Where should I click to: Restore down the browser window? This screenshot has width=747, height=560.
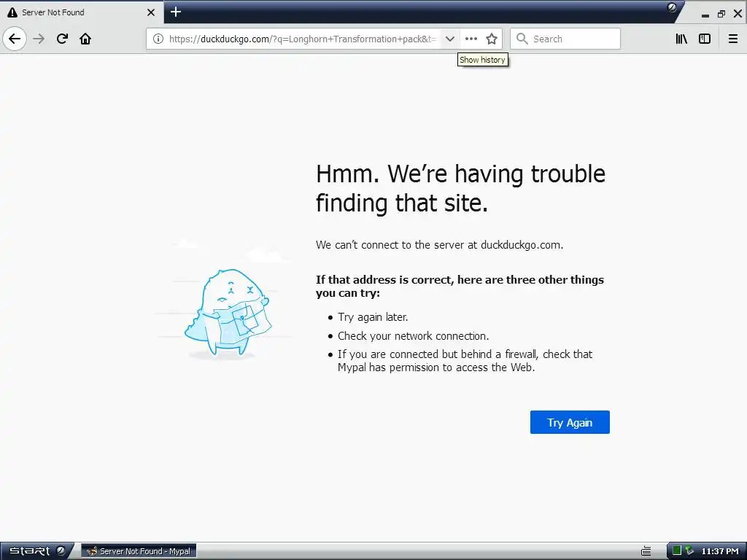coord(721,14)
